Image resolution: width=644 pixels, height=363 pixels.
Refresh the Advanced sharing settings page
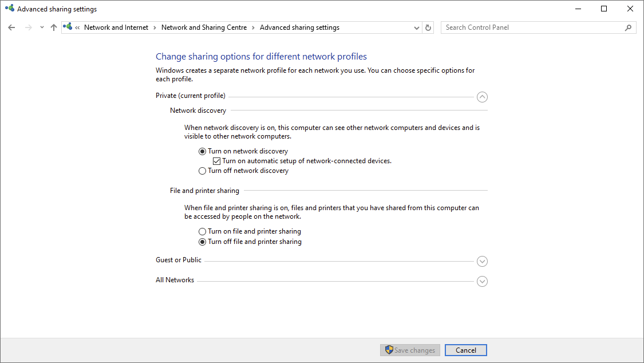pyautogui.click(x=428, y=27)
